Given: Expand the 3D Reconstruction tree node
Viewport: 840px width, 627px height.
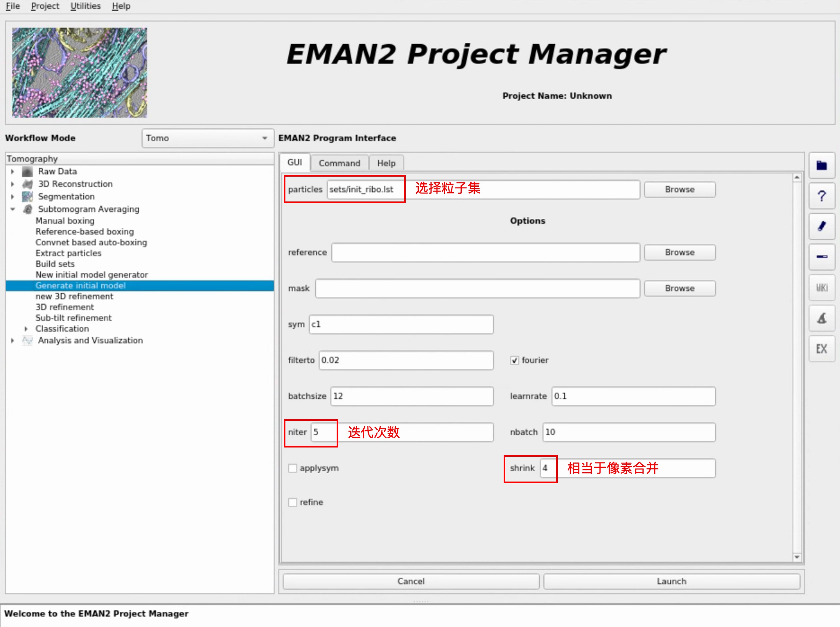Looking at the screenshot, I should (12, 184).
